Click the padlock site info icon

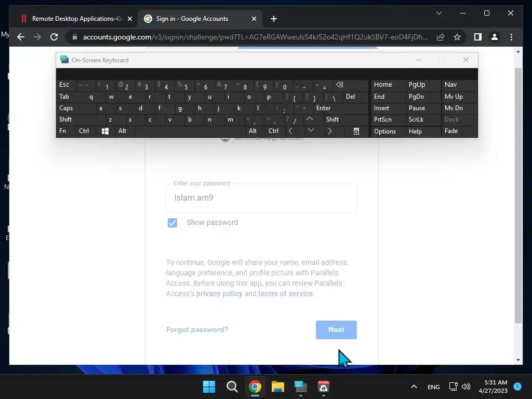point(75,37)
